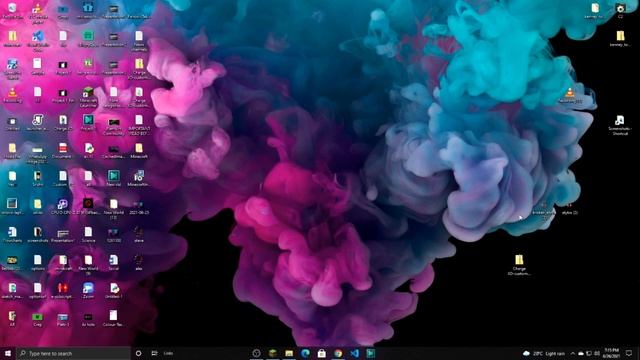This screenshot has width=640, height=360.
Task: Open the teal video editor taskbar icon
Action: click(371, 353)
